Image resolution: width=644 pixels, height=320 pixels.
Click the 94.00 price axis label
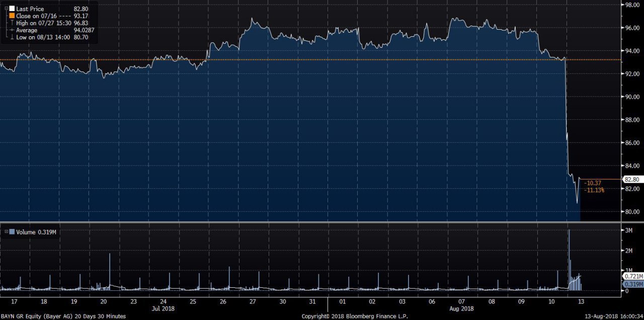(632, 51)
